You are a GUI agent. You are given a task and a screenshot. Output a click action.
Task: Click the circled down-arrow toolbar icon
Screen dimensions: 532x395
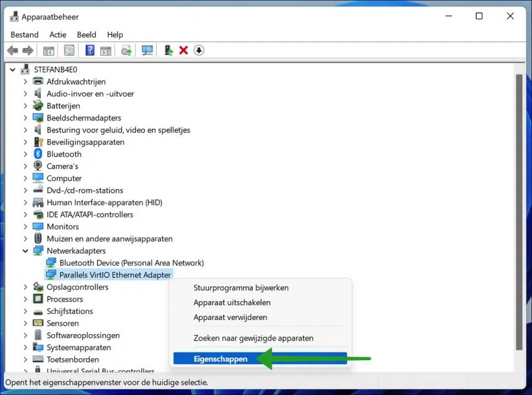tap(199, 50)
